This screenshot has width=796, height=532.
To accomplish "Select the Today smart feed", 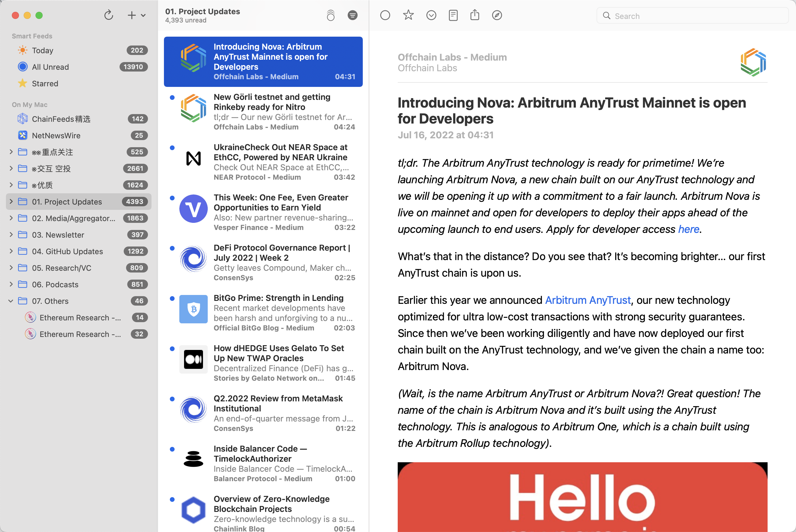I will pyautogui.click(x=42, y=50).
